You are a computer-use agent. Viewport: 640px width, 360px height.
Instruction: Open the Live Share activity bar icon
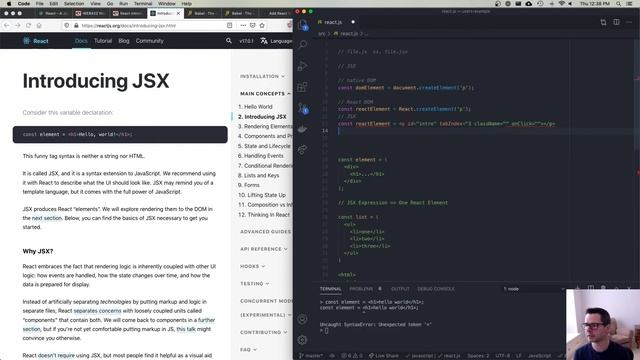[302, 149]
